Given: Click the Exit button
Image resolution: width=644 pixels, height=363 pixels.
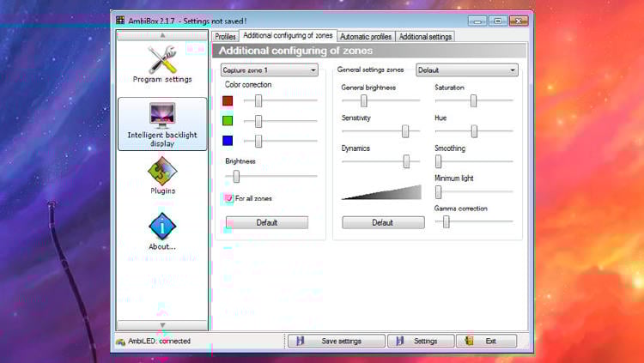Looking at the screenshot, I should [x=486, y=341].
